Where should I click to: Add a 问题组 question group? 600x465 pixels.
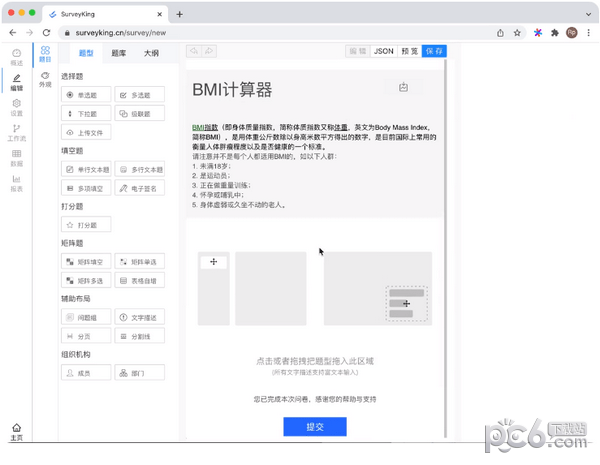[x=86, y=317]
